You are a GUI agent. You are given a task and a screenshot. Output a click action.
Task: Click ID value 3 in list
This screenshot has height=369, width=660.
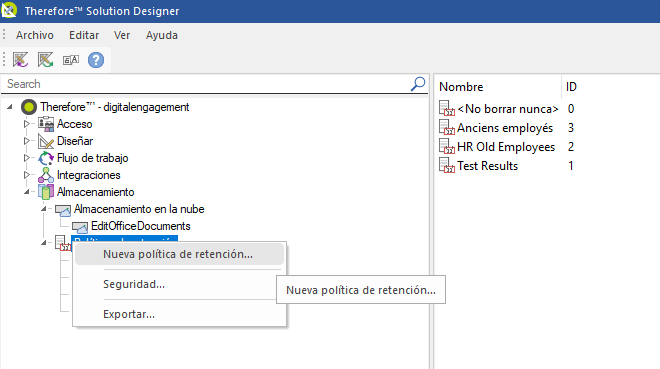(x=571, y=128)
